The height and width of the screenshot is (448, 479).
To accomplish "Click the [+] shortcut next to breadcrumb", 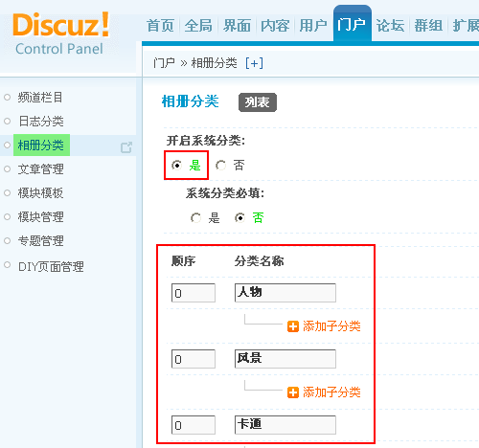I will (x=254, y=63).
